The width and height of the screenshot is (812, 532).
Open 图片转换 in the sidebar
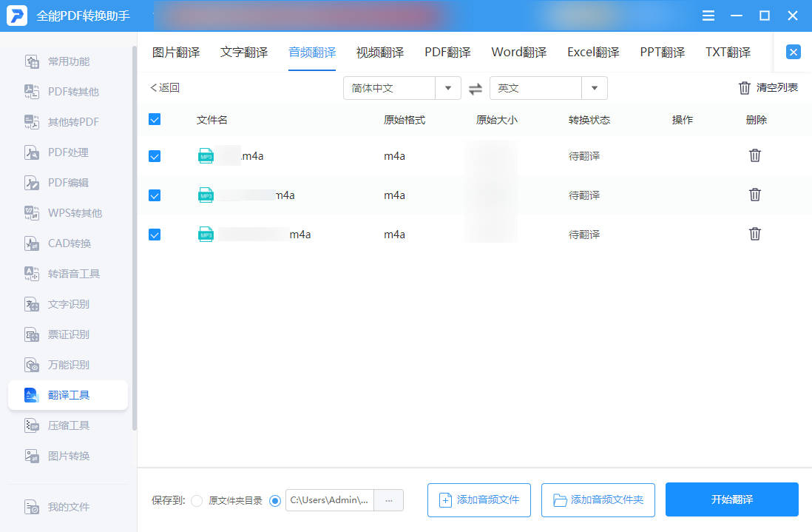(x=68, y=456)
